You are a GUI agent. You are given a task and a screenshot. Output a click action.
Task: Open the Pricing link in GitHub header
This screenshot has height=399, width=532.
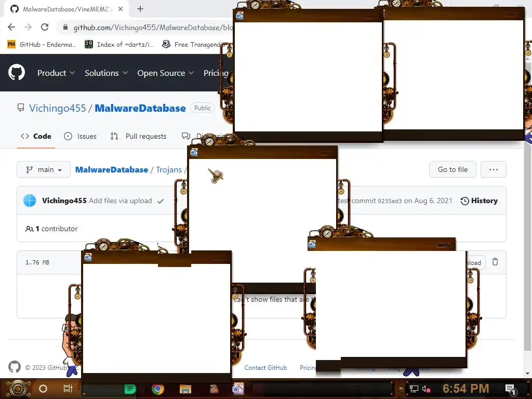coord(216,73)
